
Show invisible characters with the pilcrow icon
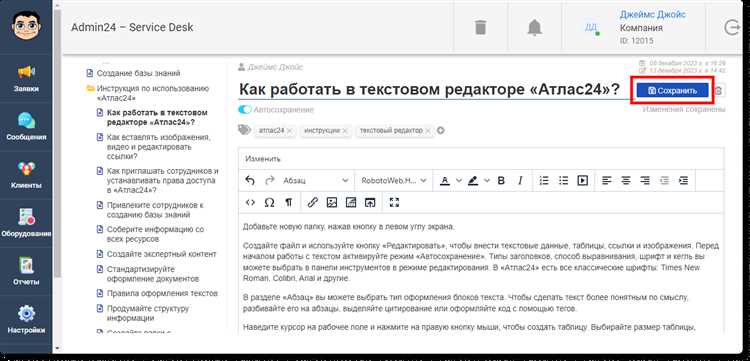tap(288, 202)
